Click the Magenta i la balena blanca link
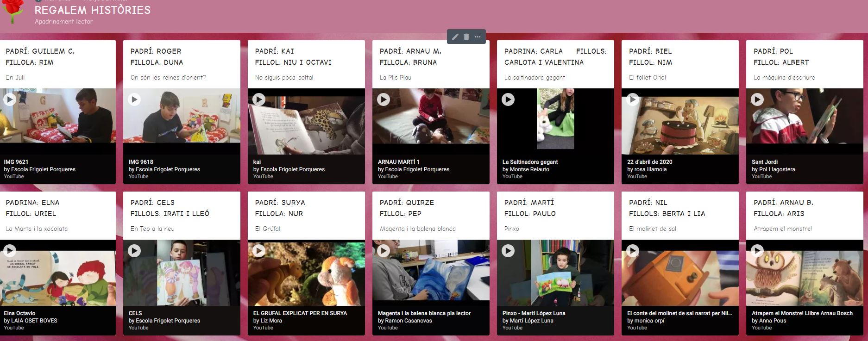This screenshot has width=868, height=341. point(424,313)
